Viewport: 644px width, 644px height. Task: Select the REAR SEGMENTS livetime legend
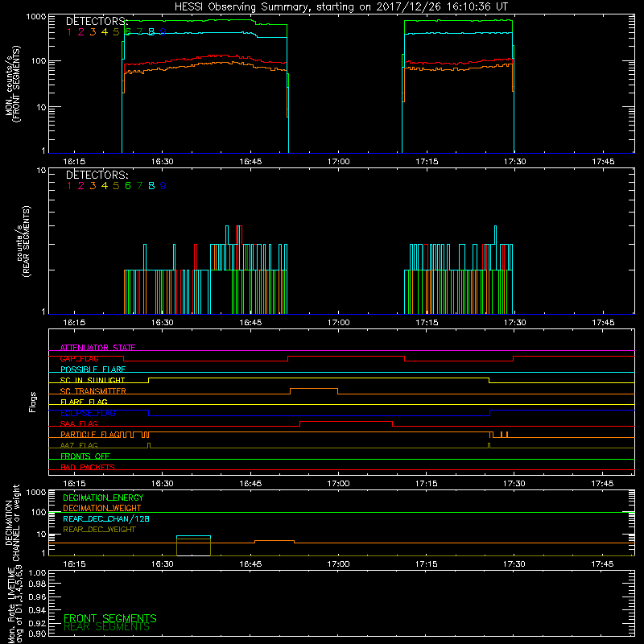[106, 627]
